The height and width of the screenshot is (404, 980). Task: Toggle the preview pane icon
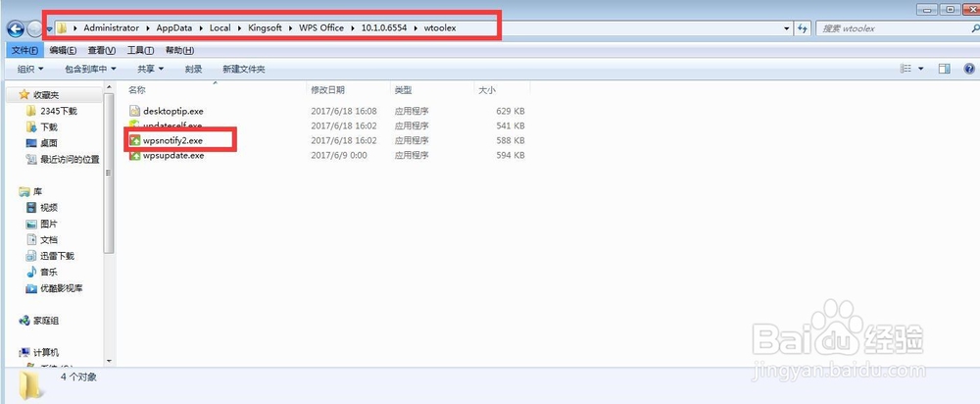point(945,69)
